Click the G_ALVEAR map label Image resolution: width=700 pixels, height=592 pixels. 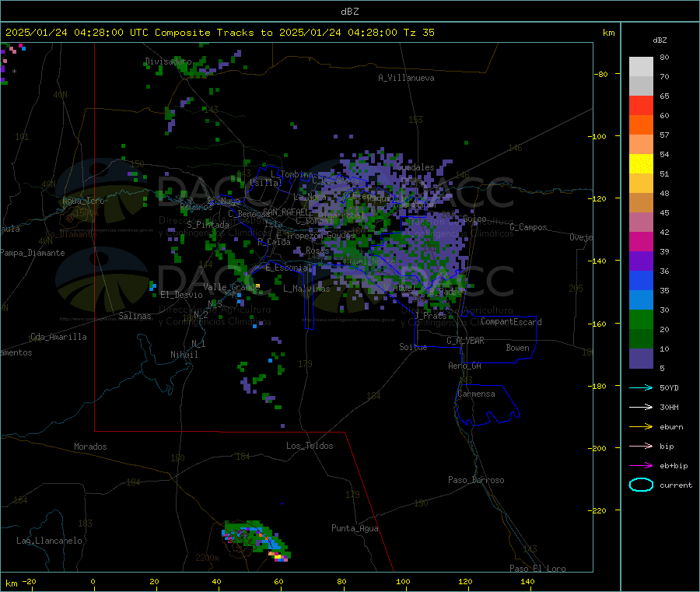click(465, 341)
